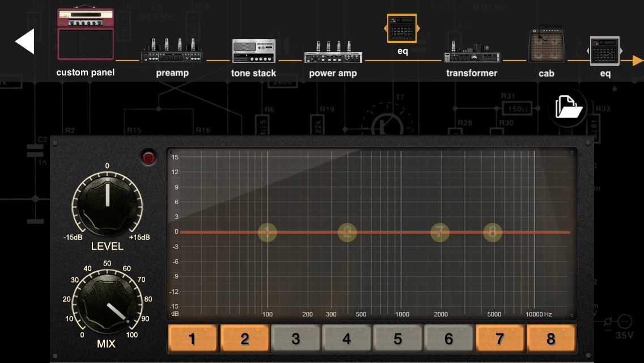Toggle EQ band 1 button
The image size is (644, 363).
[x=193, y=339]
